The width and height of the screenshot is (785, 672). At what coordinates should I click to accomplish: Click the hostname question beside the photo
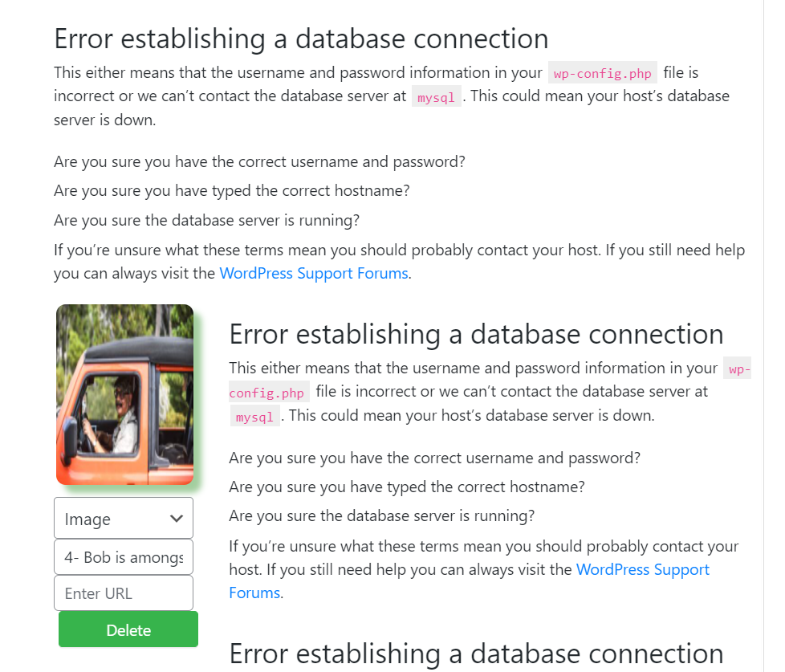point(407,487)
